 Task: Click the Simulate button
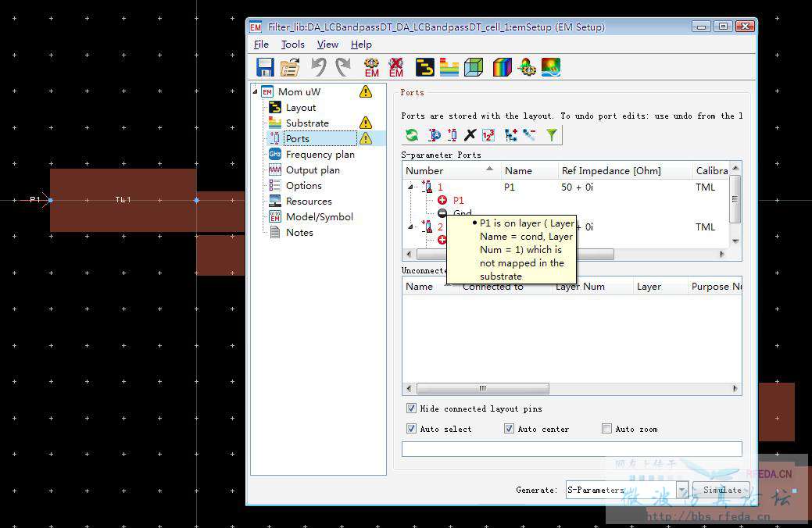click(x=722, y=490)
